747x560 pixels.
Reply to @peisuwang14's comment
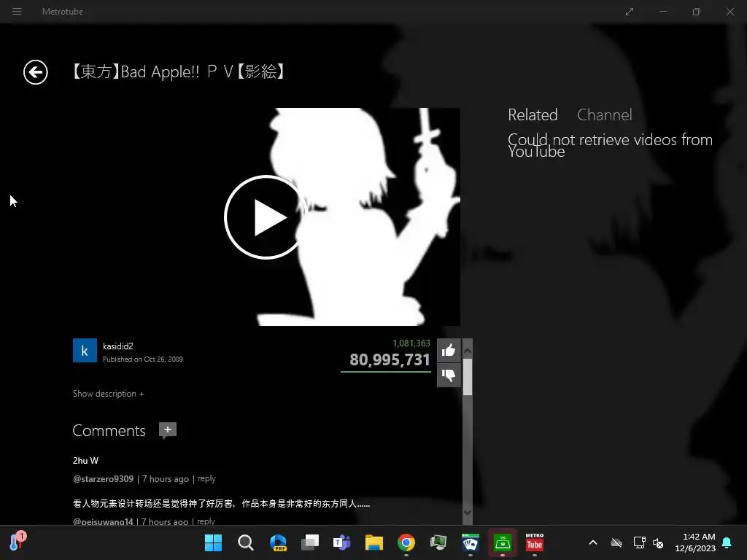206,521
